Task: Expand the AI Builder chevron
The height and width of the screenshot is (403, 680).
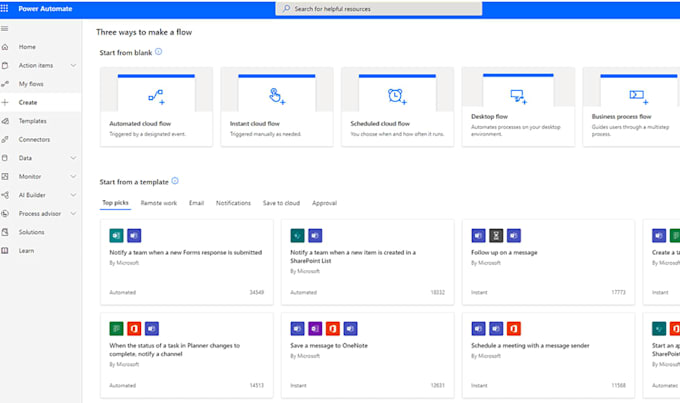Action: (x=73, y=195)
